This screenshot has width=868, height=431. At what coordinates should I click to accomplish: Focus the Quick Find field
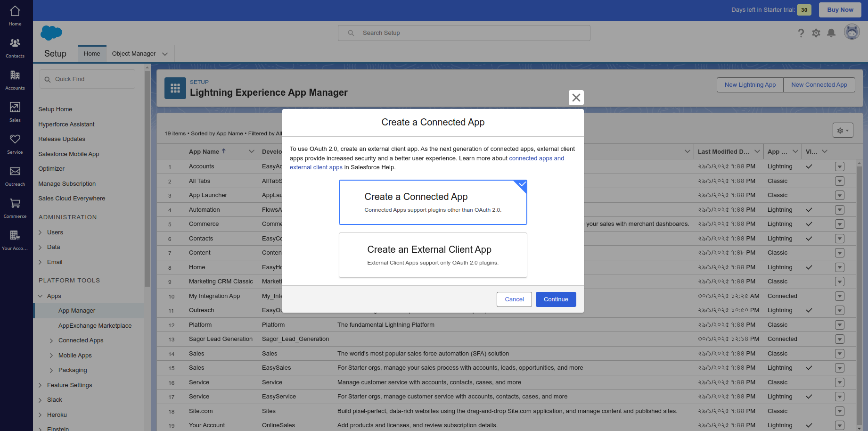(88, 79)
